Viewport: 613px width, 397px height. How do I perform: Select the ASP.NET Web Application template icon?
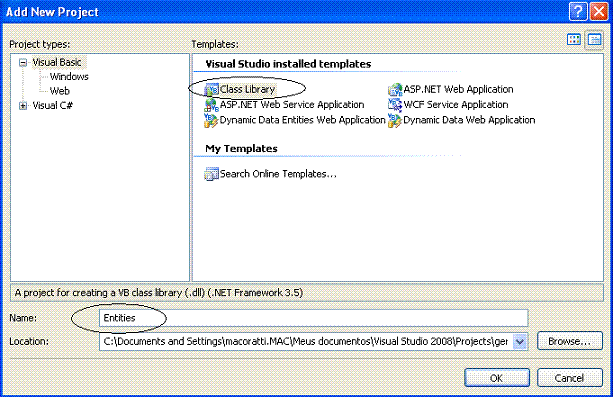coord(395,90)
